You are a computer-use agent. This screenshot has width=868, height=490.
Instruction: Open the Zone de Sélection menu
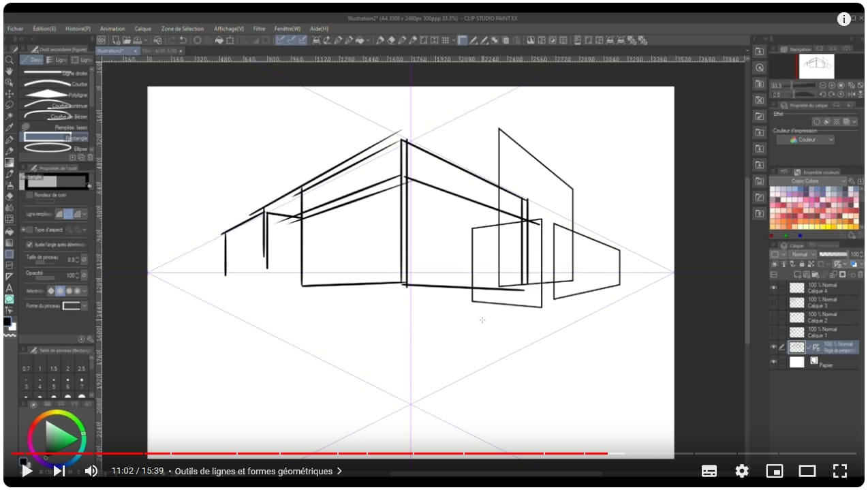pyautogui.click(x=183, y=29)
